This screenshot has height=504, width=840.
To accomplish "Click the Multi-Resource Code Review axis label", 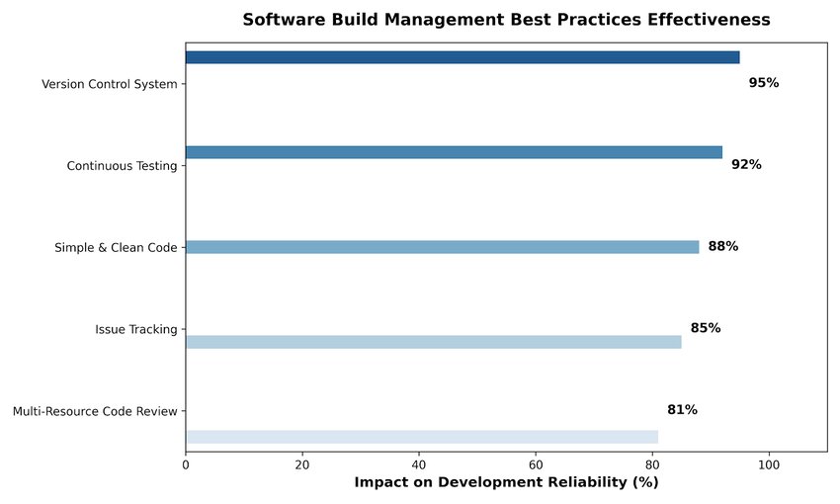I will [x=95, y=411].
